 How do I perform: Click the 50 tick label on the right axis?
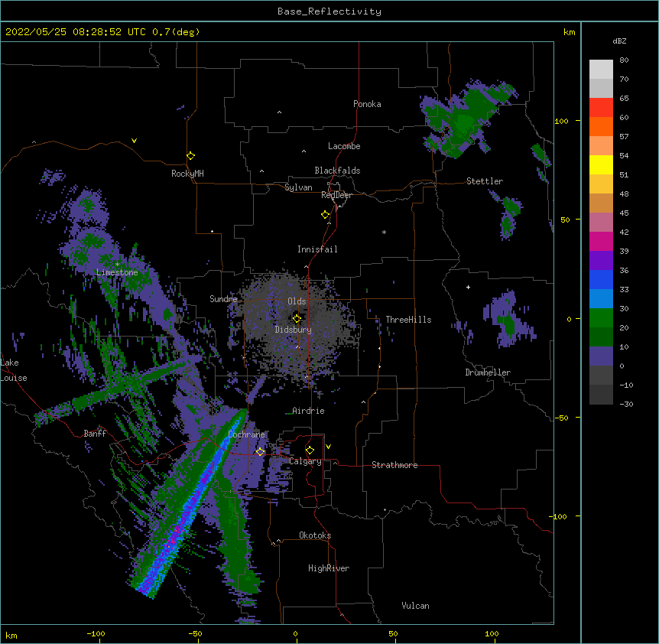click(x=565, y=220)
